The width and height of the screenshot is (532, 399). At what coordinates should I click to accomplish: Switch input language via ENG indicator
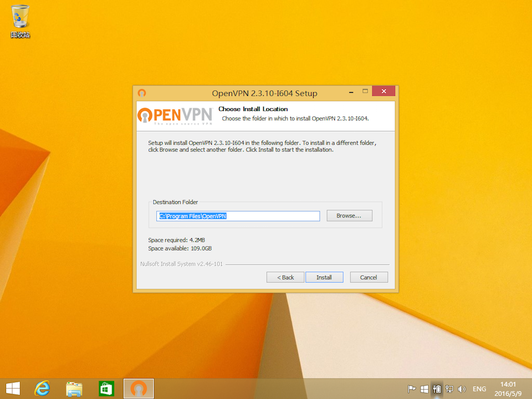pyautogui.click(x=479, y=389)
